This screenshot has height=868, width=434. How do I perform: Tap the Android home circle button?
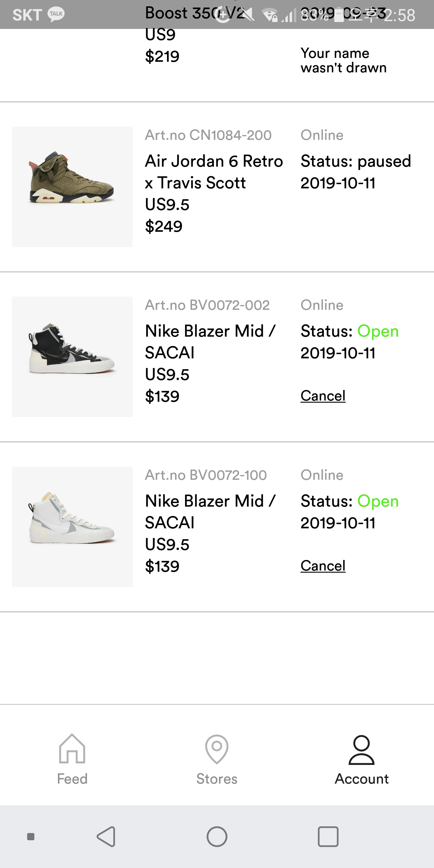click(x=217, y=836)
